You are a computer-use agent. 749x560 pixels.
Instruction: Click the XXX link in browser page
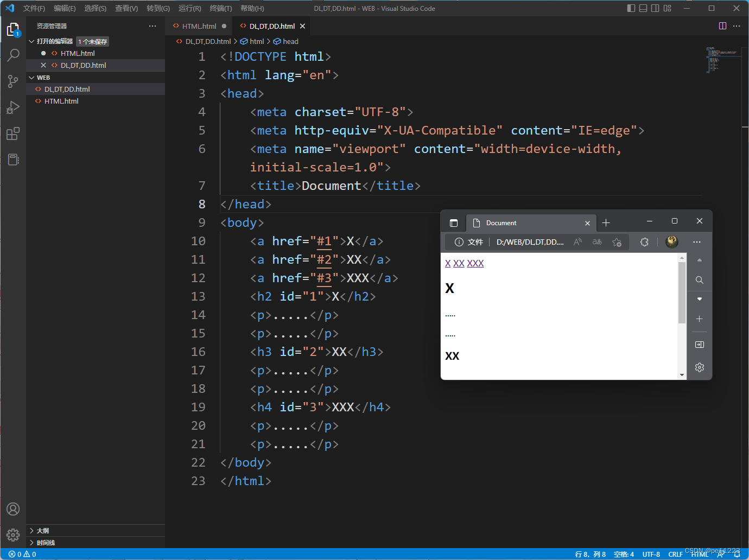(x=475, y=263)
